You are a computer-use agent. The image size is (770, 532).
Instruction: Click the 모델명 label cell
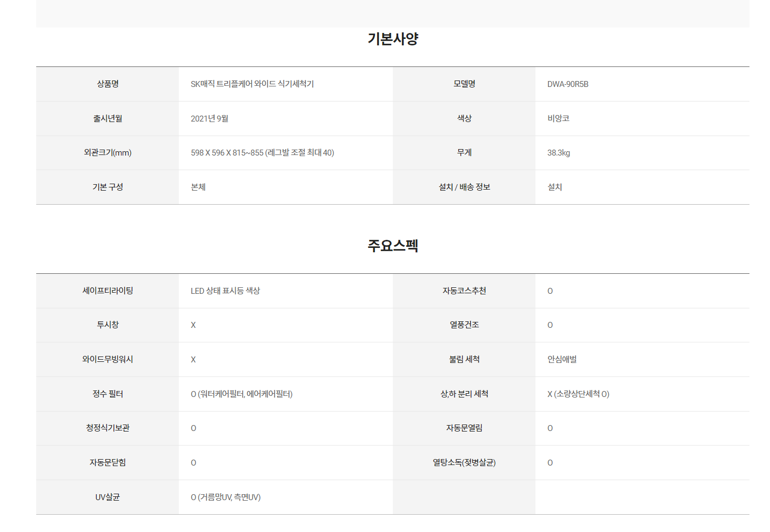[x=464, y=84]
